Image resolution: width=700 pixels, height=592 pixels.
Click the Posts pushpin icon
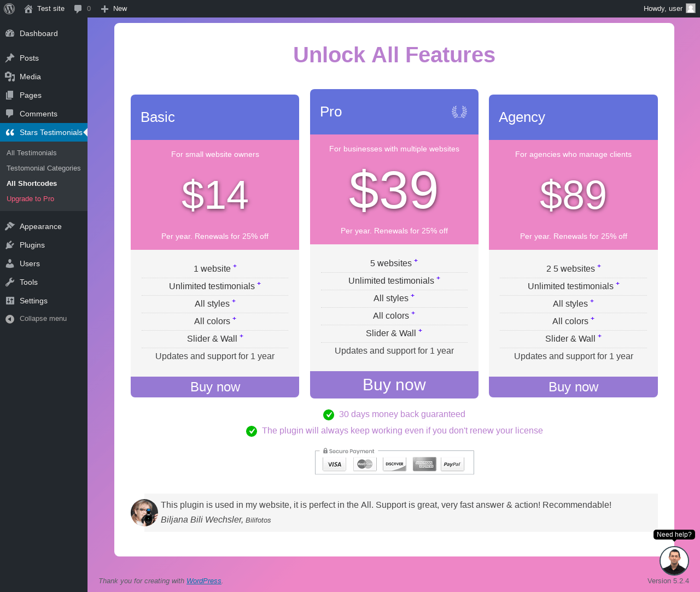(10, 58)
